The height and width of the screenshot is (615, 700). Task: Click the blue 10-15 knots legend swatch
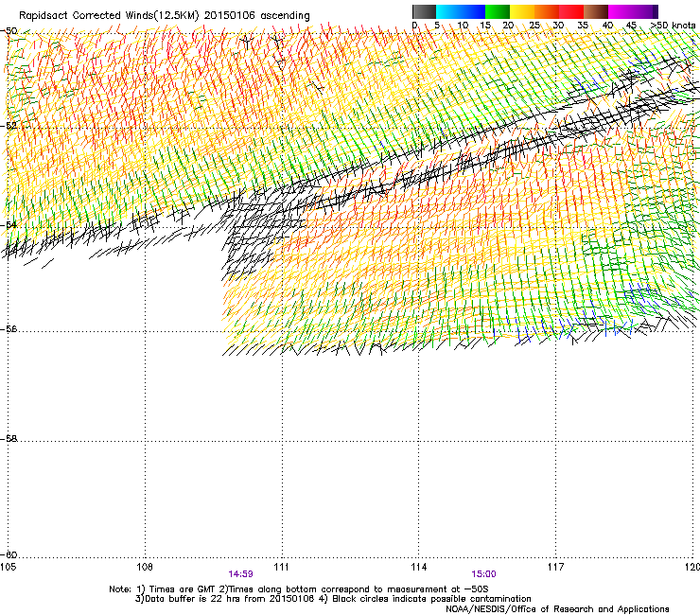(x=473, y=11)
